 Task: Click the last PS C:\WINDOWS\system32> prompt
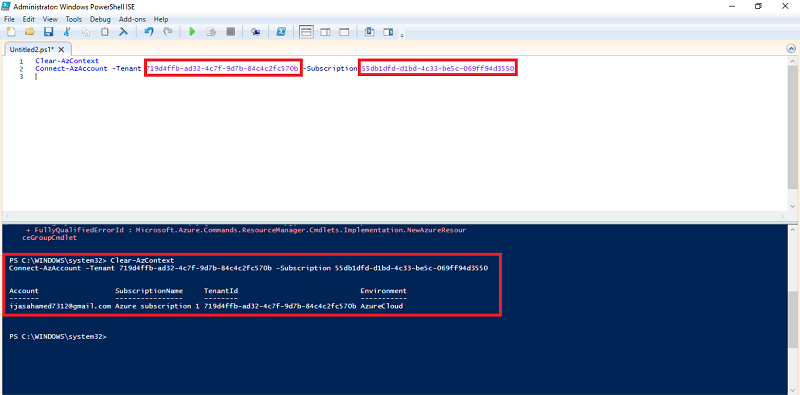pyautogui.click(x=58, y=337)
